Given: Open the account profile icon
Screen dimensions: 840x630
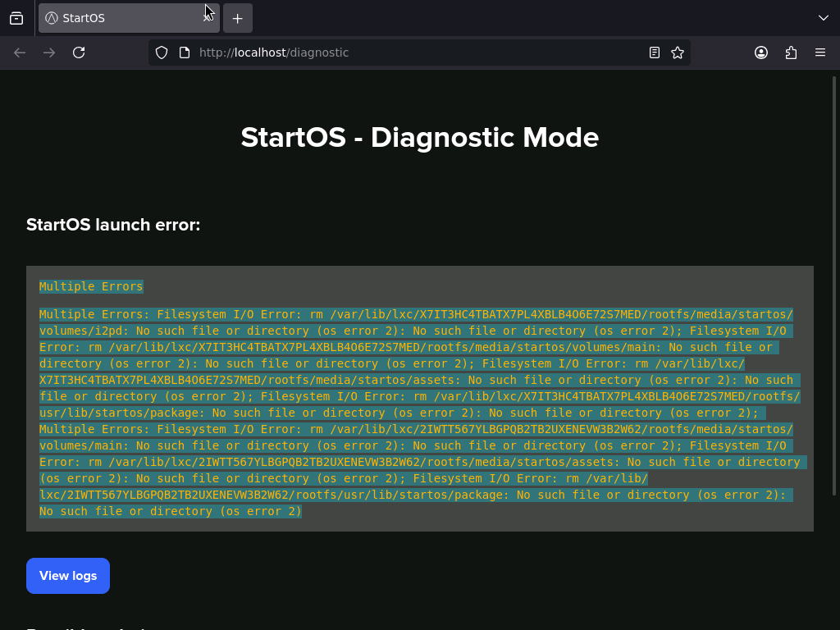Looking at the screenshot, I should [761, 52].
